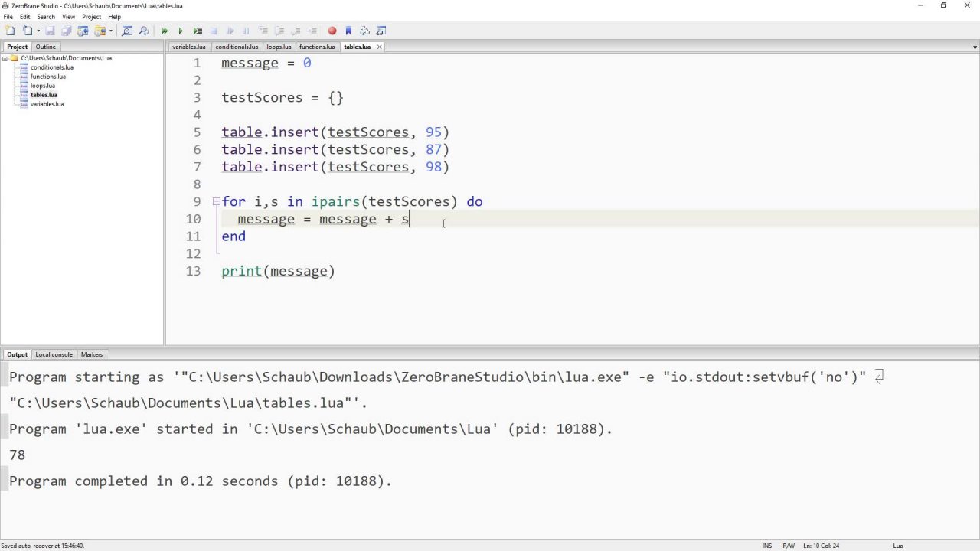Open the watch window view

tap(380, 31)
